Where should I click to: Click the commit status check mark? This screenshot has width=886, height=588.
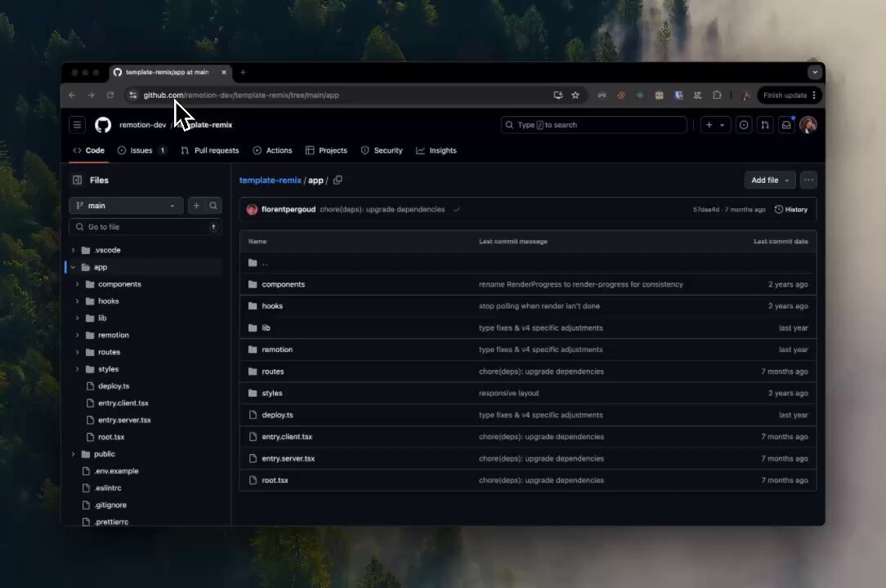tap(457, 210)
